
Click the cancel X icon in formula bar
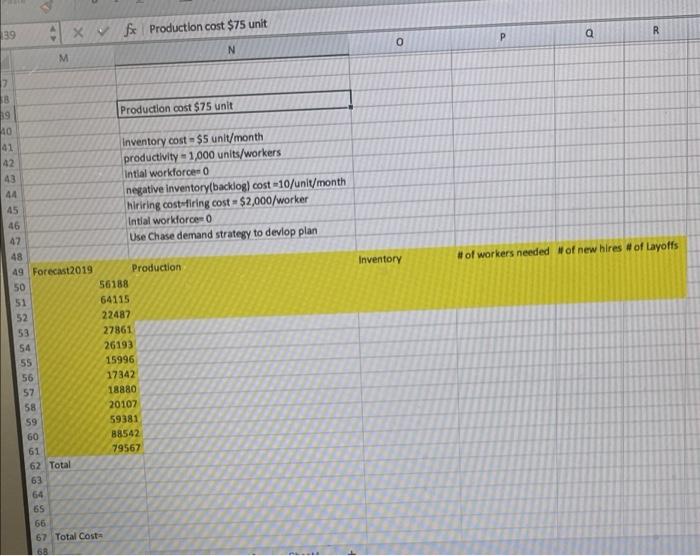point(78,32)
